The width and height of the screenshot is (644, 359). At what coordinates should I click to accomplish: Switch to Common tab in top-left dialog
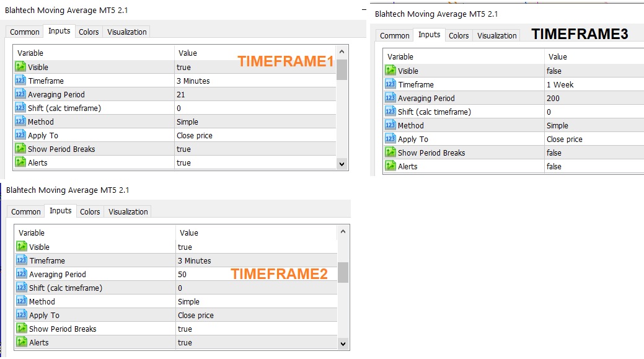point(25,32)
